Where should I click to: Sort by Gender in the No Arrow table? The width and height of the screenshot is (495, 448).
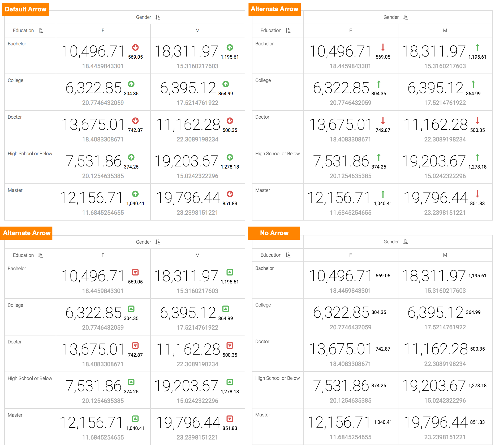pyautogui.click(x=405, y=242)
